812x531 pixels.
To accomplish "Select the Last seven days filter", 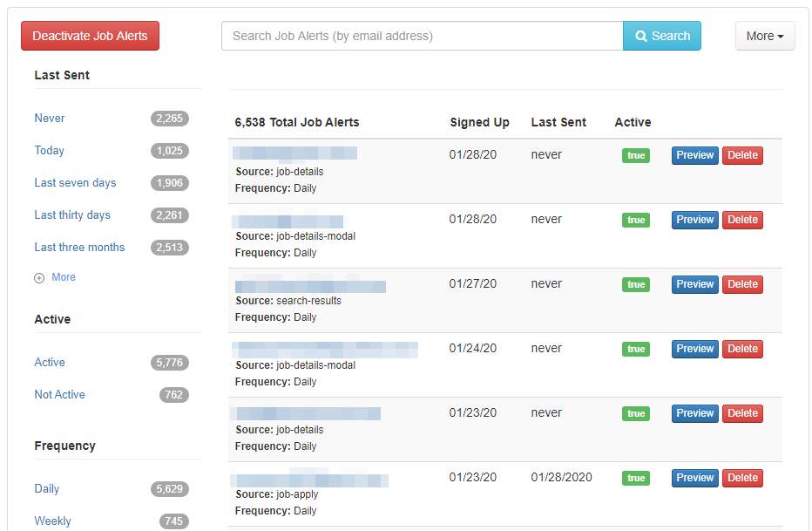I will (x=75, y=182).
